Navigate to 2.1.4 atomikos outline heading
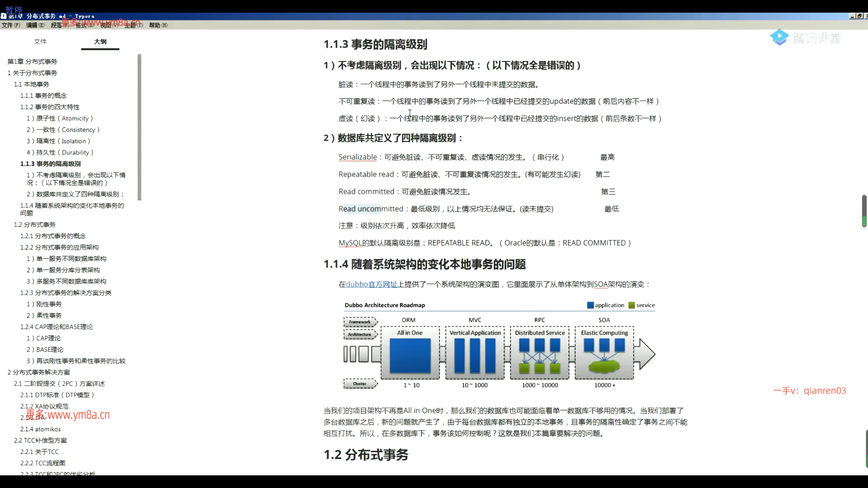 (40, 429)
